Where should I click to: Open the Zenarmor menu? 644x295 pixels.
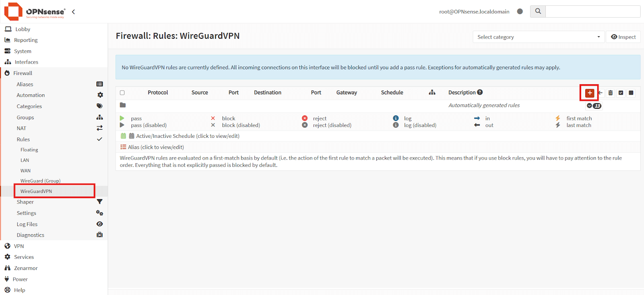(x=26, y=268)
